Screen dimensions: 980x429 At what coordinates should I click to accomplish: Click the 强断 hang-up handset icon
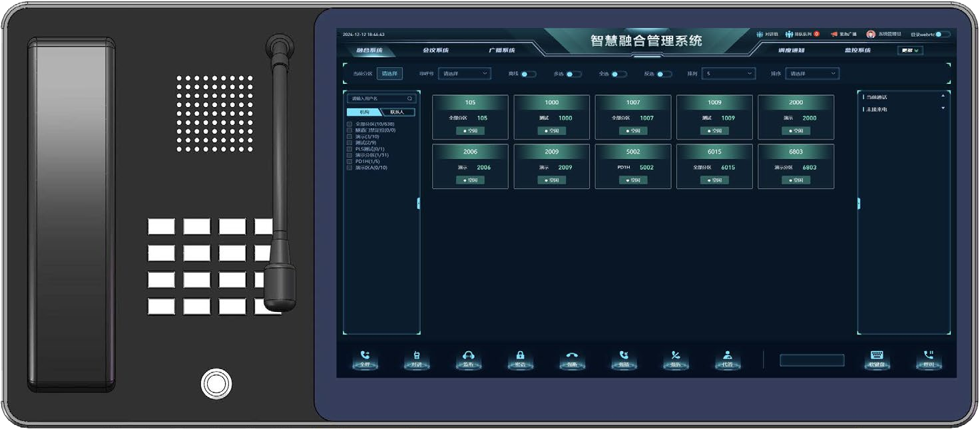[x=572, y=355]
